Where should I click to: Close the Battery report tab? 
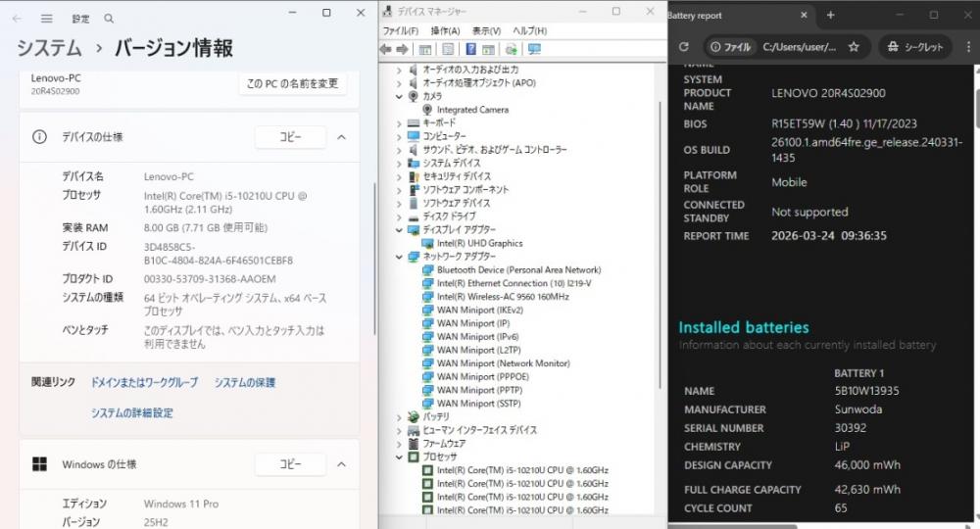804,15
